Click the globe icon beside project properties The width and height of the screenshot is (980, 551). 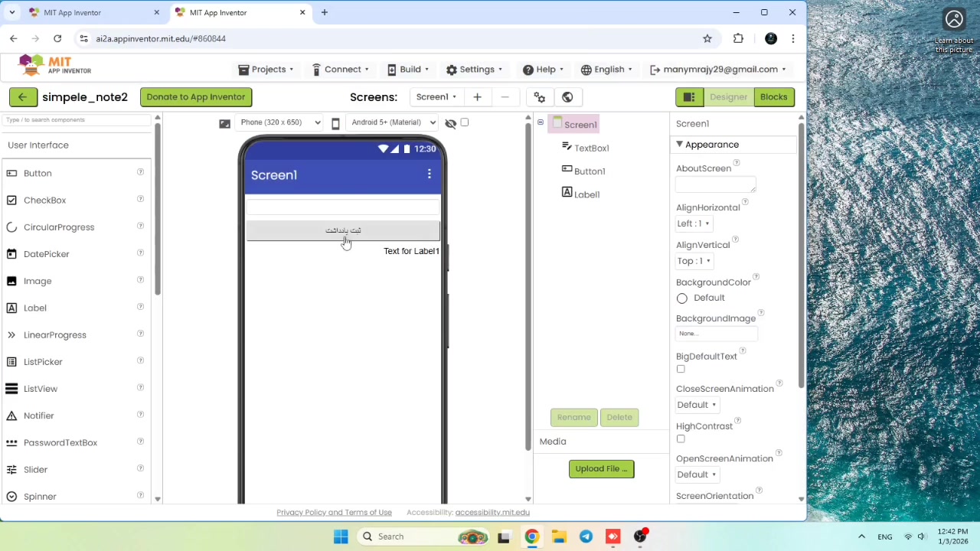coord(567,97)
